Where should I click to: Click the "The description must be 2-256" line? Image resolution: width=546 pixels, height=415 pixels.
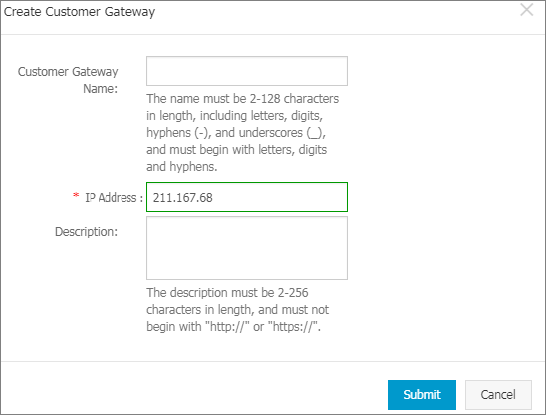click(227, 292)
